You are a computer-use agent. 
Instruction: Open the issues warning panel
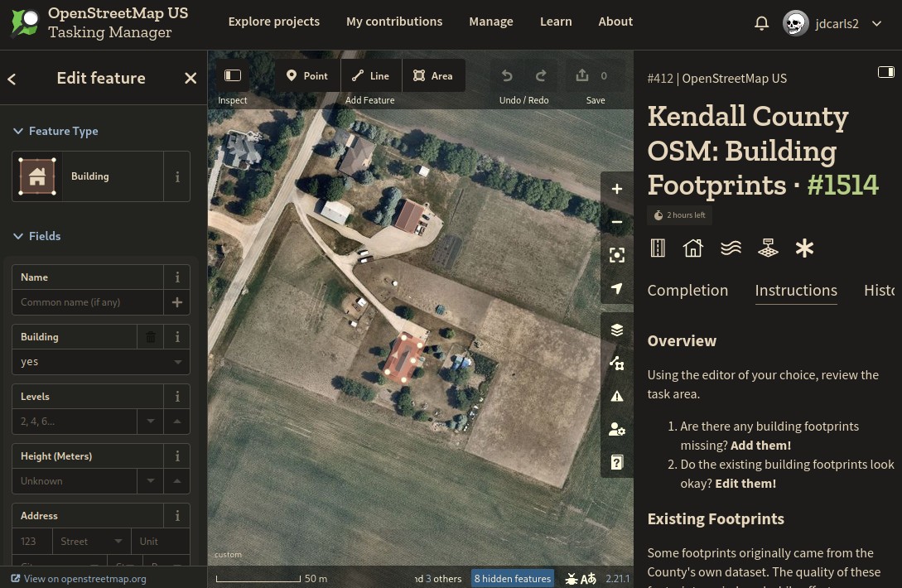[x=616, y=396]
